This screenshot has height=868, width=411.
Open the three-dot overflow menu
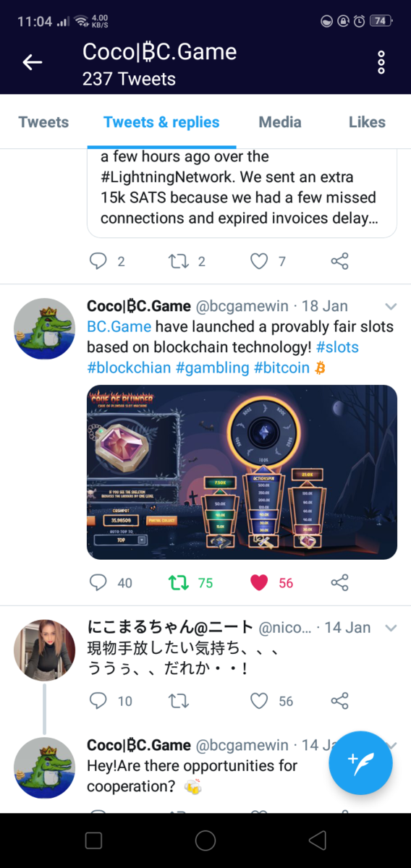click(381, 62)
